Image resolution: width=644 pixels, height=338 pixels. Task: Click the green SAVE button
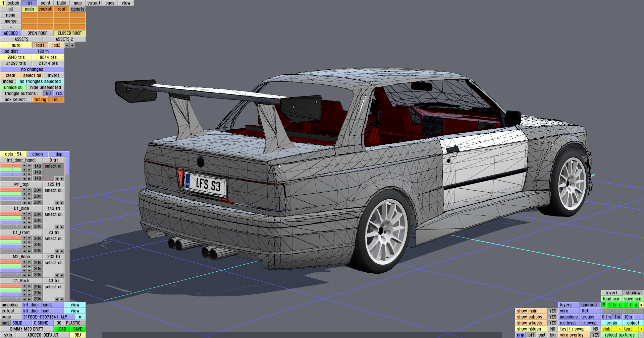coord(78,329)
